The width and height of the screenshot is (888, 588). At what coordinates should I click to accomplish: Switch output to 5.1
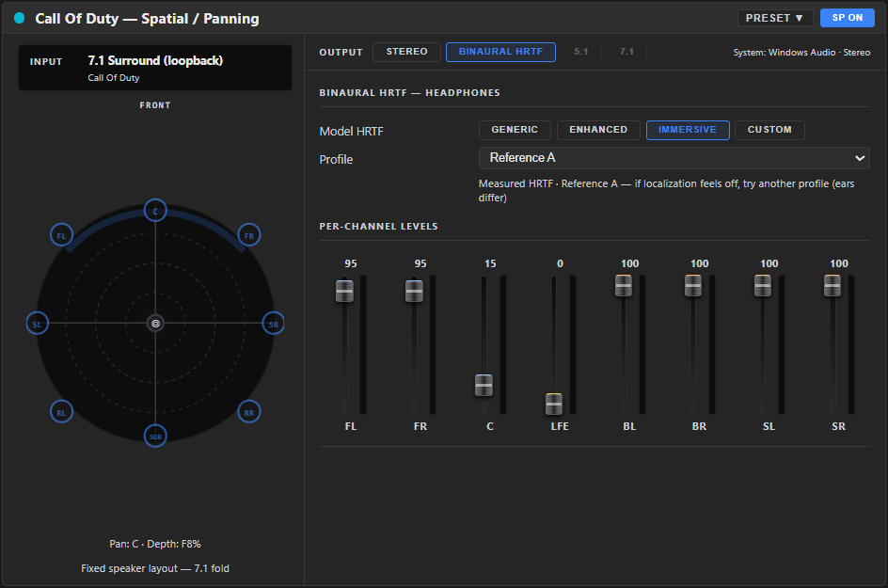point(581,52)
